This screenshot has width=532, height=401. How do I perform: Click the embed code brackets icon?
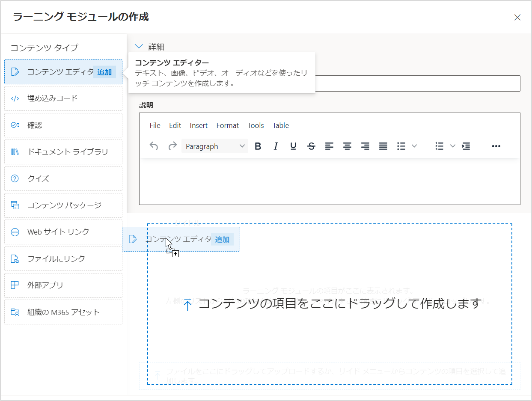click(x=15, y=98)
